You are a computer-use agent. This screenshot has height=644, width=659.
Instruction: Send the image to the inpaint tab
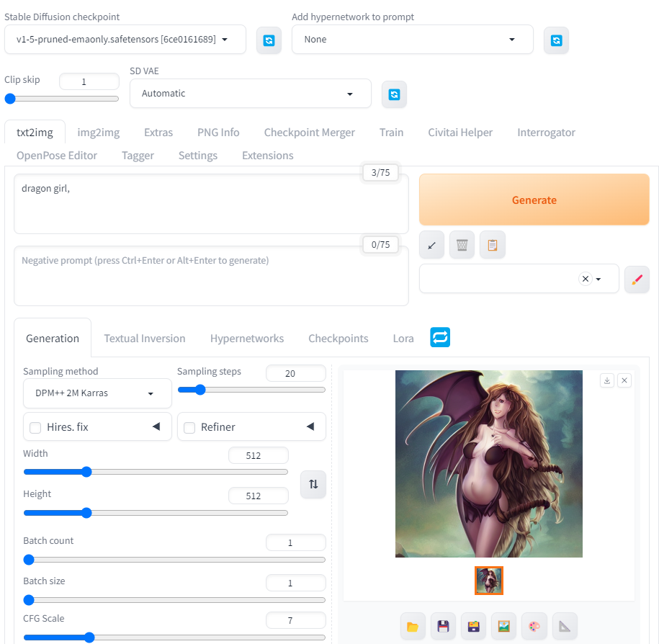coord(534,627)
